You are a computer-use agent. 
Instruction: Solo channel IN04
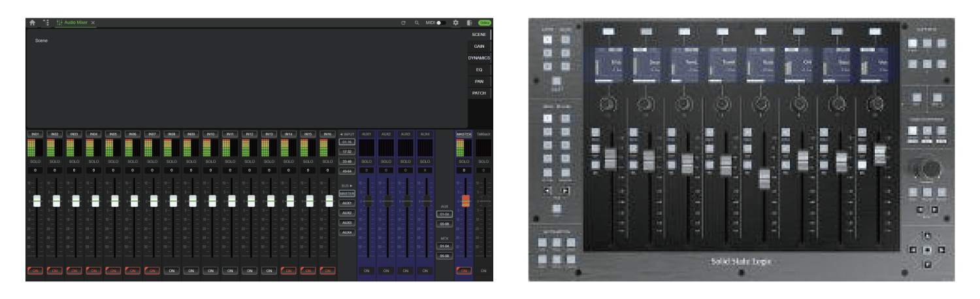pyautogui.click(x=94, y=161)
